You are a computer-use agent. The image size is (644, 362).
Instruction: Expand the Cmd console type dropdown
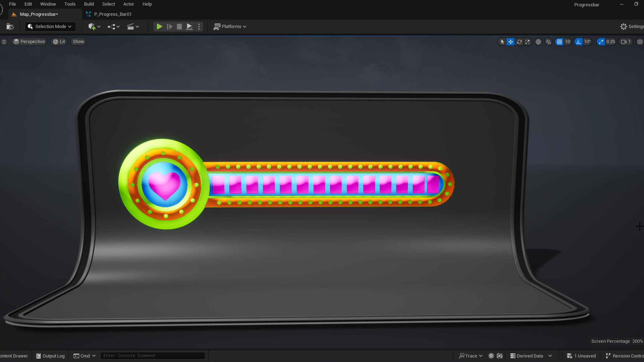(85, 356)
